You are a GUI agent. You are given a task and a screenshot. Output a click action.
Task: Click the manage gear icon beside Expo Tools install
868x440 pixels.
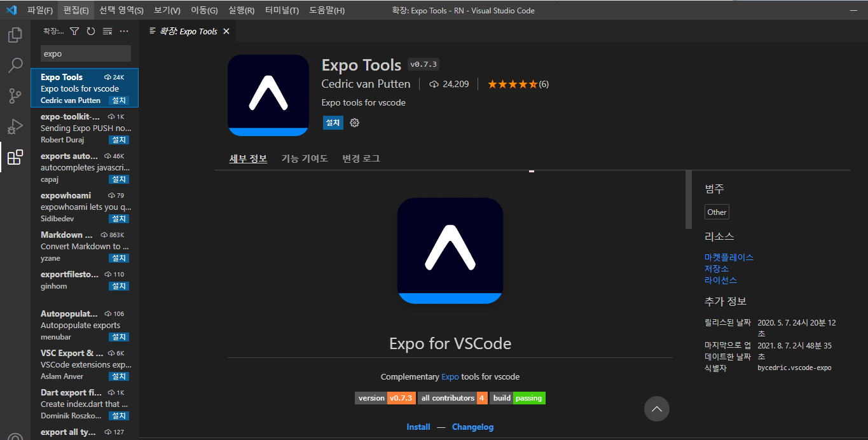355,123
